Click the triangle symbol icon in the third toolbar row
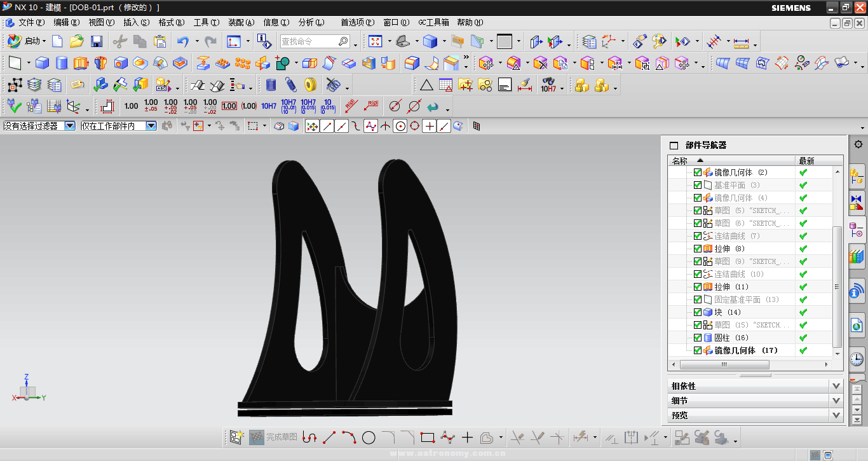The image size is (868, 461). pyautogui.click(x=426, y=85)
